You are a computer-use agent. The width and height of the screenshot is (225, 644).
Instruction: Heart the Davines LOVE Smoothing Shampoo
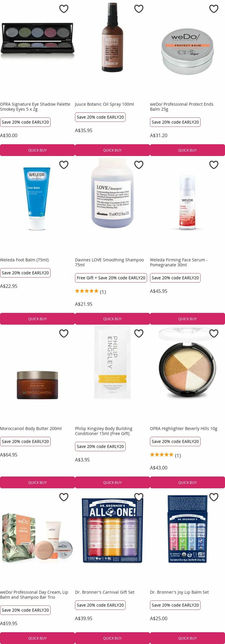[139, 165]
